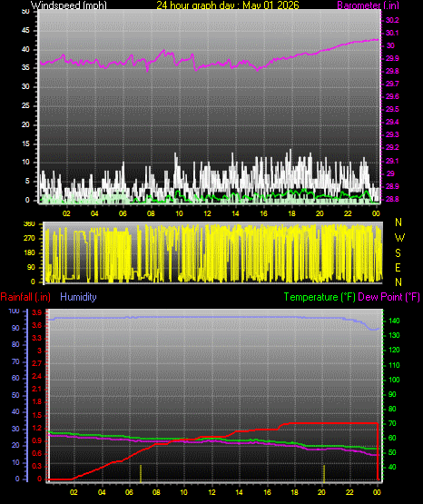Click the S compass label
The image size is (423, 504).
(x=398, y=253)
